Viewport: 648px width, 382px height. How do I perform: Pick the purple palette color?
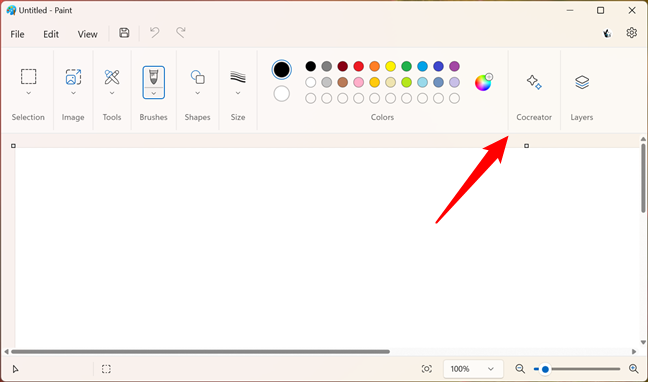click(455, 66)
